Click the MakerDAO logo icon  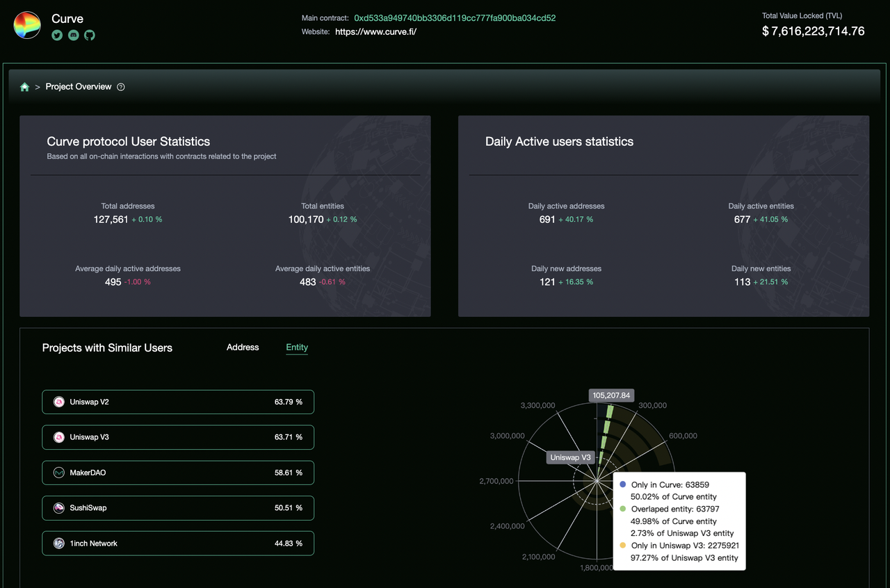point(59,473)
